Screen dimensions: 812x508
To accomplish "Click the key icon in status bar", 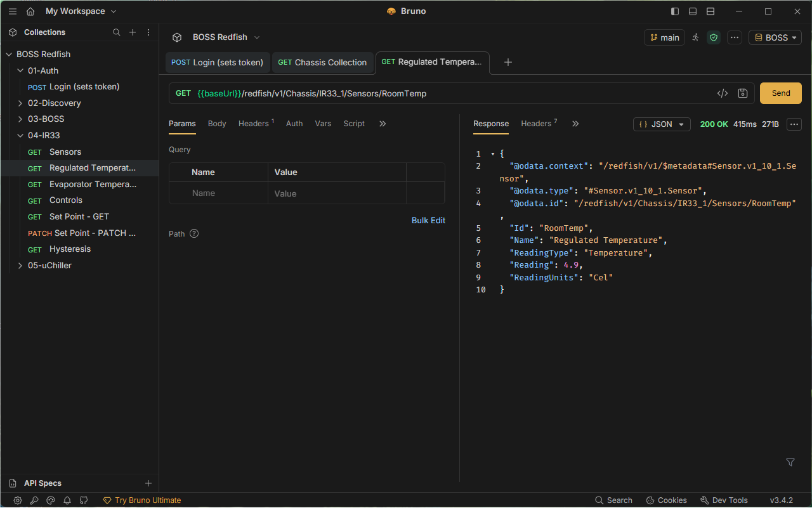I will click(x=34, y=500).
